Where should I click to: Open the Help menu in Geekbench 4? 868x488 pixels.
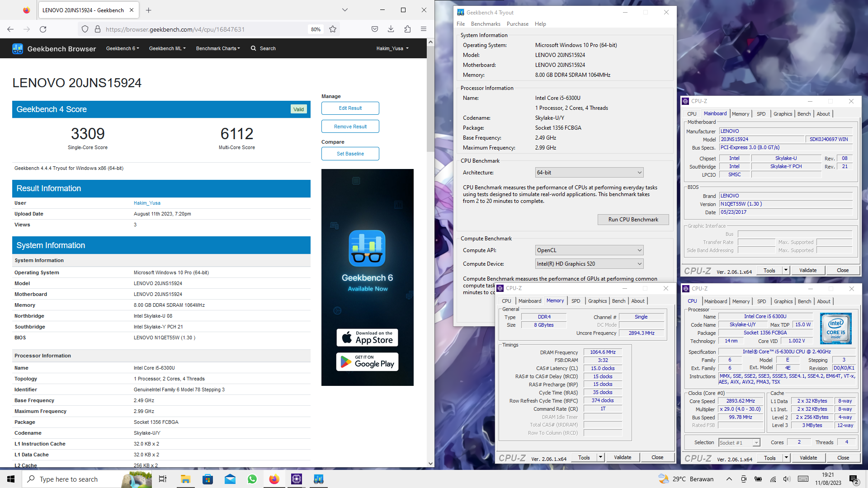click(x=540, y=24)
